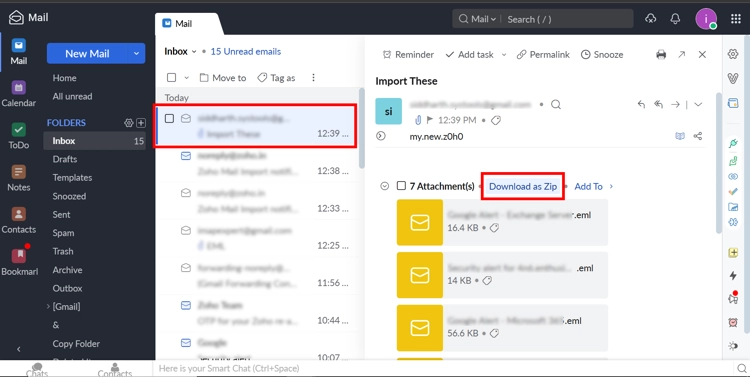The height and width of the screenshot is (377, 750).
Task: Copy the email Permalink
Action: (543, 55)
